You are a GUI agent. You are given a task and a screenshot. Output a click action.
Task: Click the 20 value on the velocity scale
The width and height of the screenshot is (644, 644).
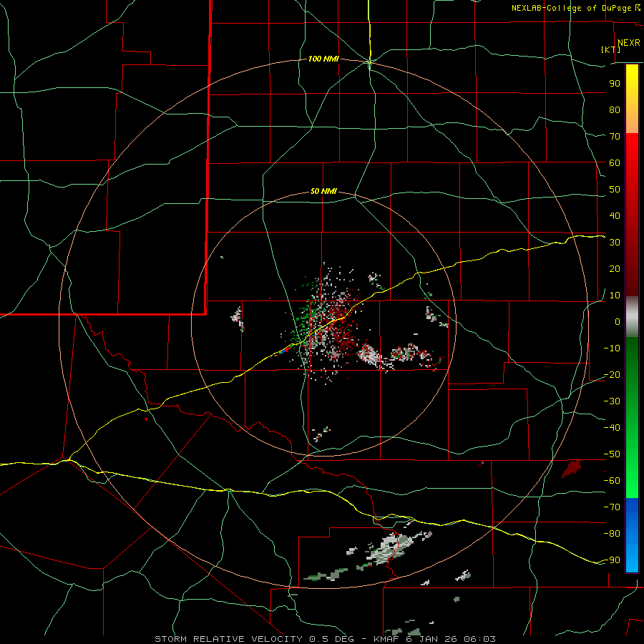(x=615, y=269)
